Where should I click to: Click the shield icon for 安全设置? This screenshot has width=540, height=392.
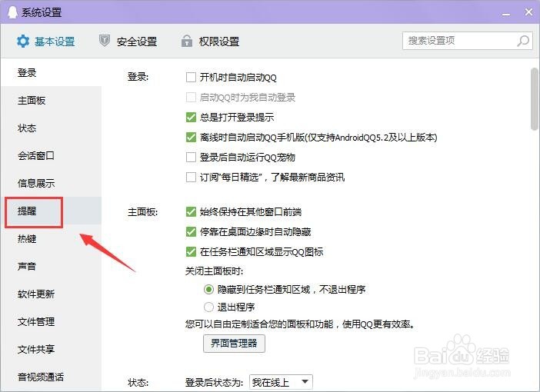coord(105,41)
